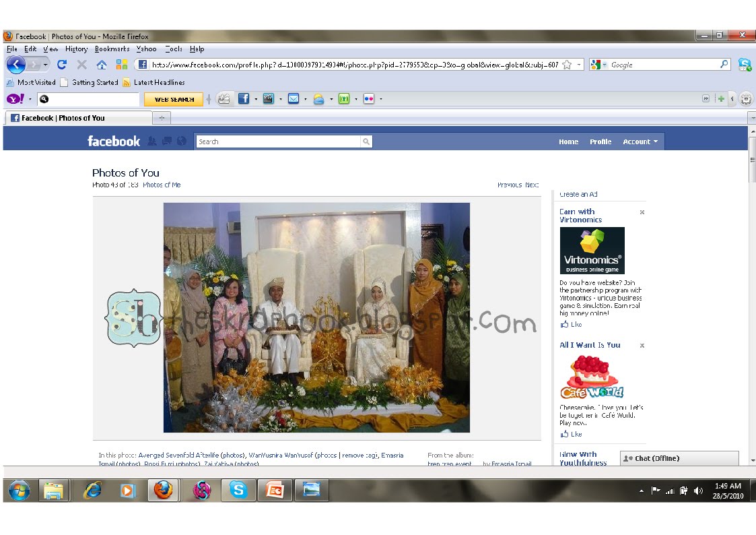Image resolution: width=756 pixels, height=535 pixels.
Task: Open the Yahoo Mail envelope icon
Action: tap(293, 99)
